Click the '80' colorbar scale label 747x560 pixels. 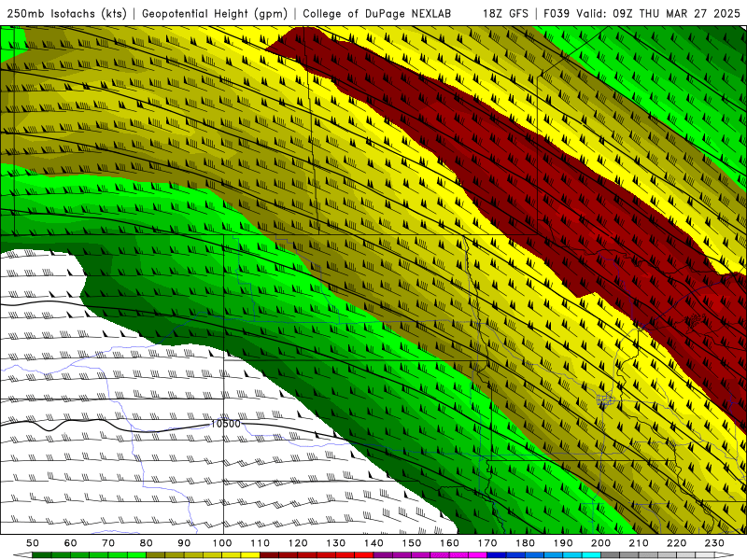click(147, 543)
